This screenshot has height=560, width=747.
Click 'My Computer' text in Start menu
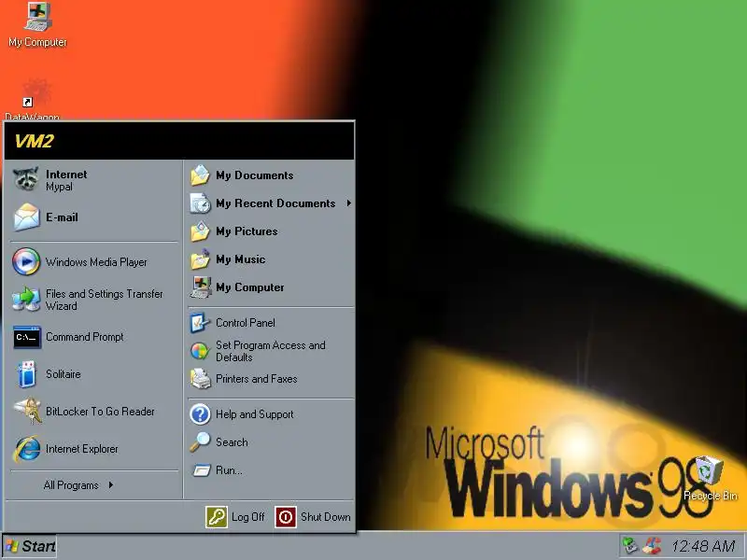(249, 287)
